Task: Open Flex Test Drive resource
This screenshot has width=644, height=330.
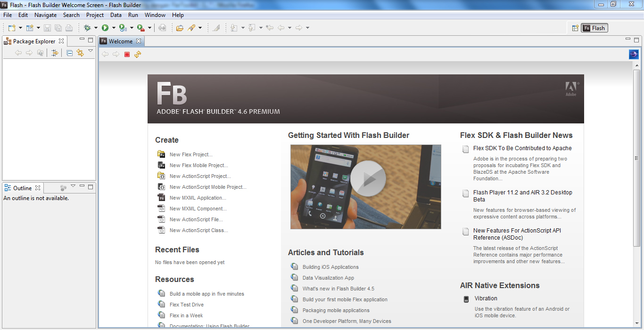Action: coord(187,305)
